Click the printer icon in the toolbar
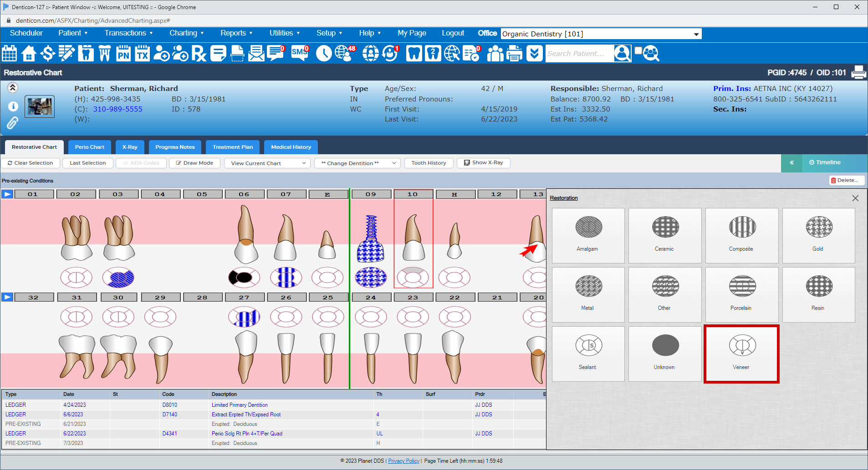Screen dimensions: 868x470 514,53
